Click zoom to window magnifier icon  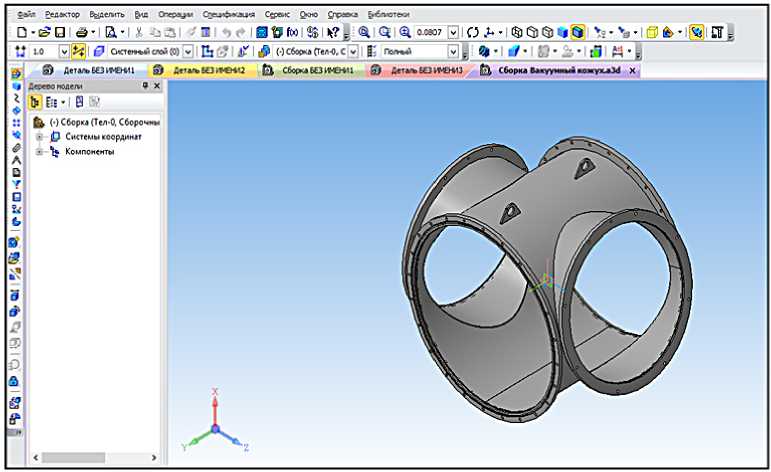364,32
